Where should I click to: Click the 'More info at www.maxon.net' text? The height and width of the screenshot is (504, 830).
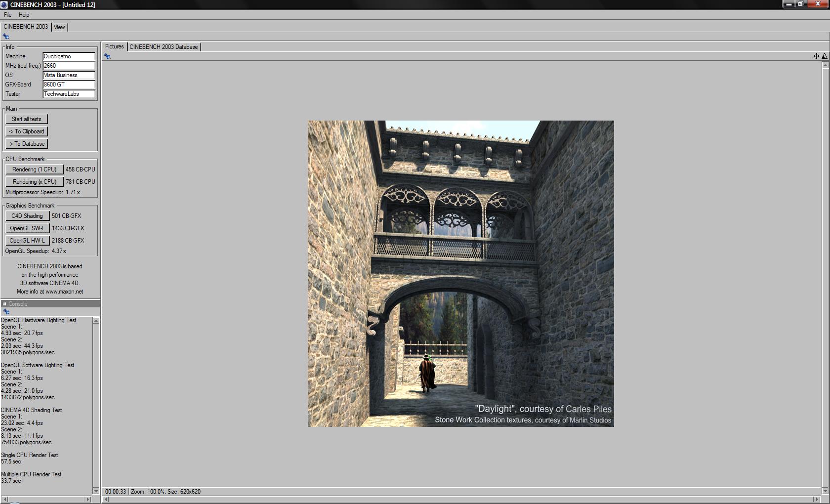click(x=50, y=292)
